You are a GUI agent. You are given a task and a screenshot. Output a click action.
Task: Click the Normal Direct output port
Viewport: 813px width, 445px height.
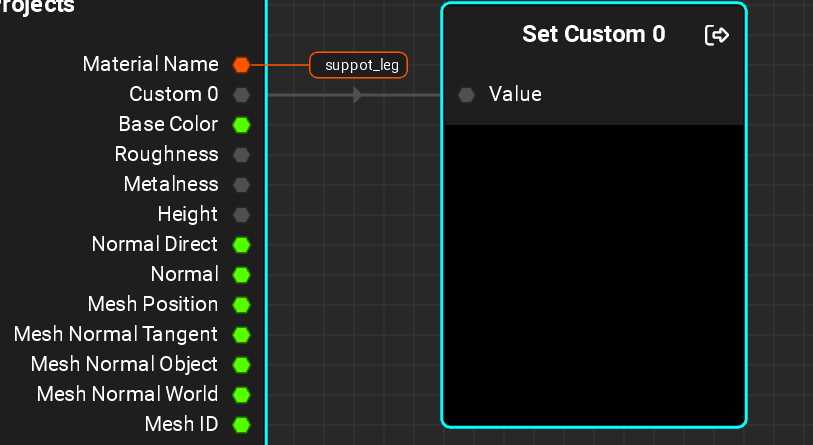241,245
